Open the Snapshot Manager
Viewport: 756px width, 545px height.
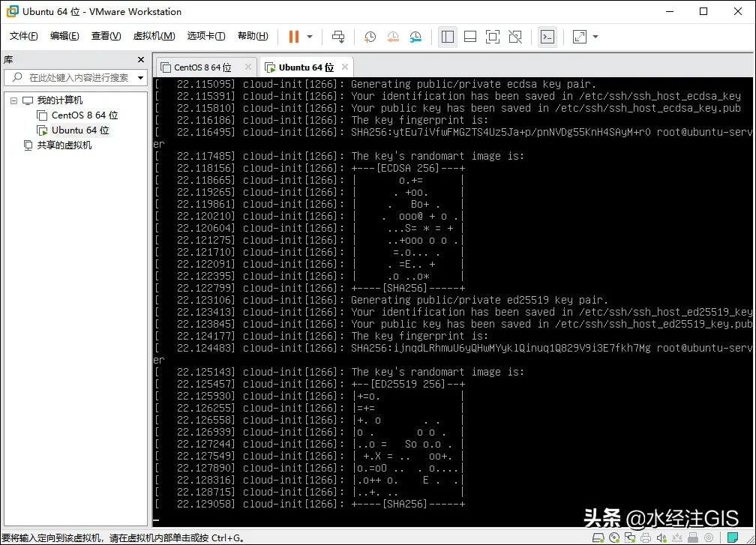[x=415, y=36]
